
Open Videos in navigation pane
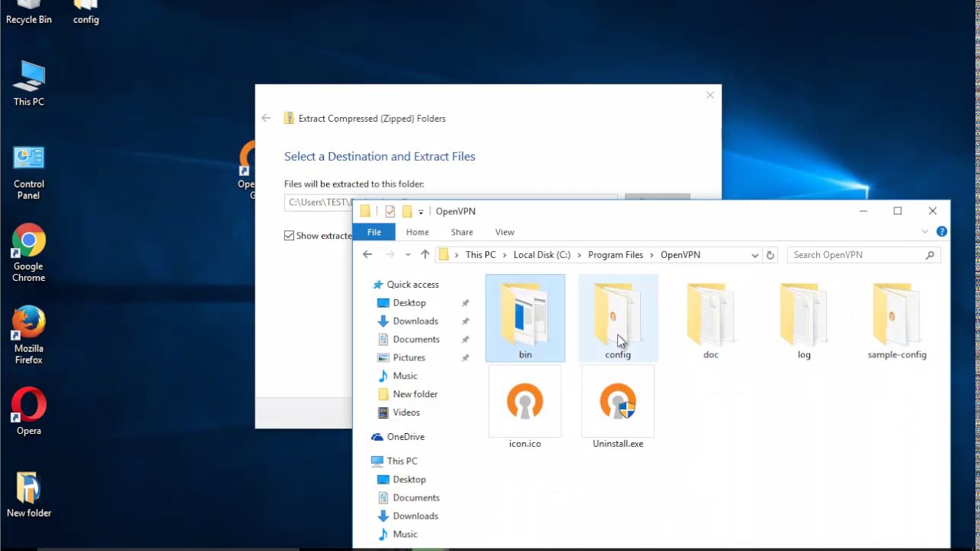click(406, 412)
